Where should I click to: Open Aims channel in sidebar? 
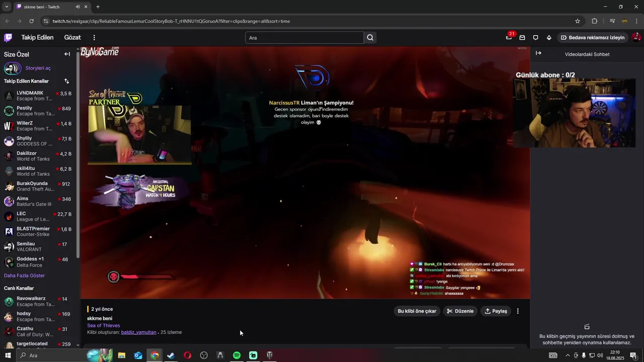38,202
